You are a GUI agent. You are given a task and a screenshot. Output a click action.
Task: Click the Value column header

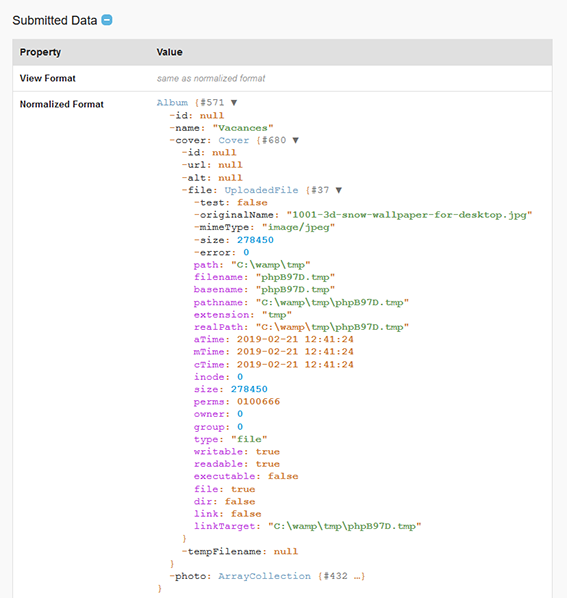point(169,52)
